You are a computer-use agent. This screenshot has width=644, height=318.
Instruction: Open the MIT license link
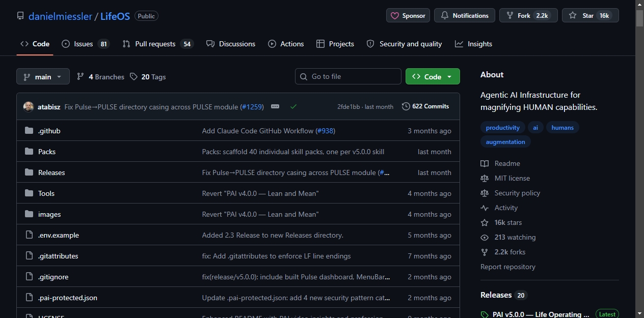point(505,178)
